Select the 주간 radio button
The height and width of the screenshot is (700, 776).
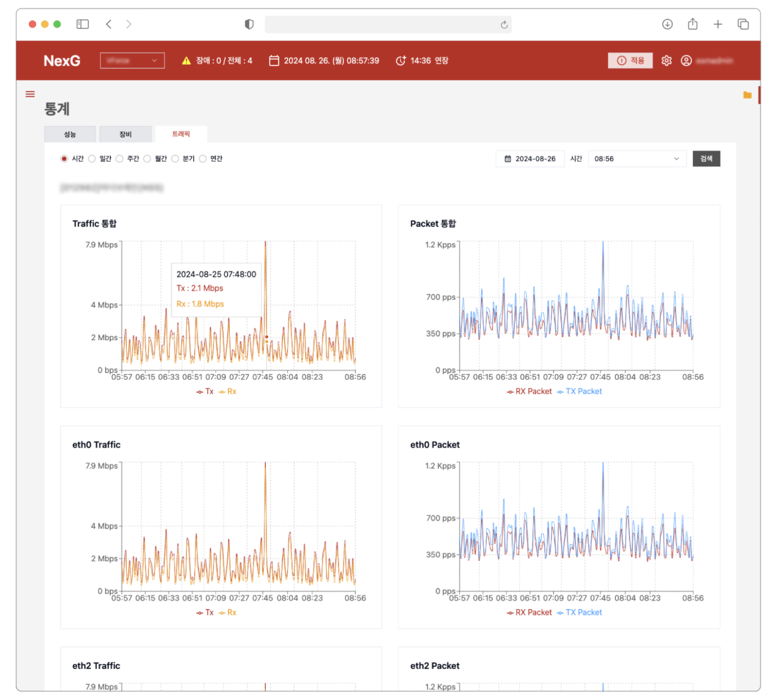tap(120, 159)
